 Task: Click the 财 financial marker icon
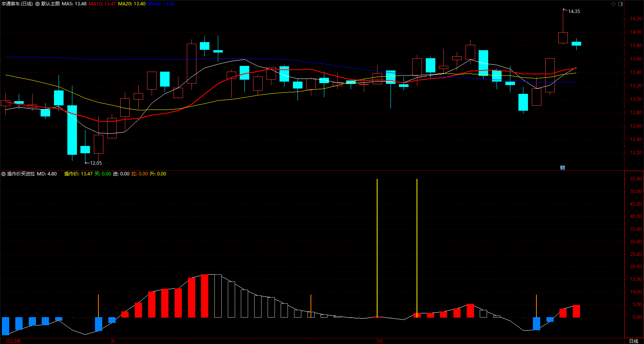click(x=562, y=167)
